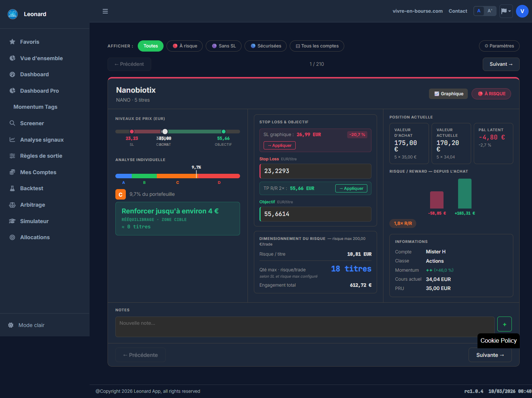532x398 pixels.
Task: Click the Mes Comptes coins icon
Action: click(x=12, y=172)
